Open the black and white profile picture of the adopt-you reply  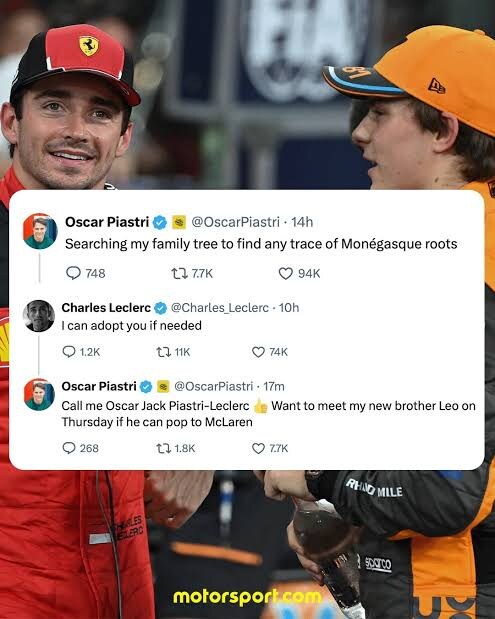point(39,316)
